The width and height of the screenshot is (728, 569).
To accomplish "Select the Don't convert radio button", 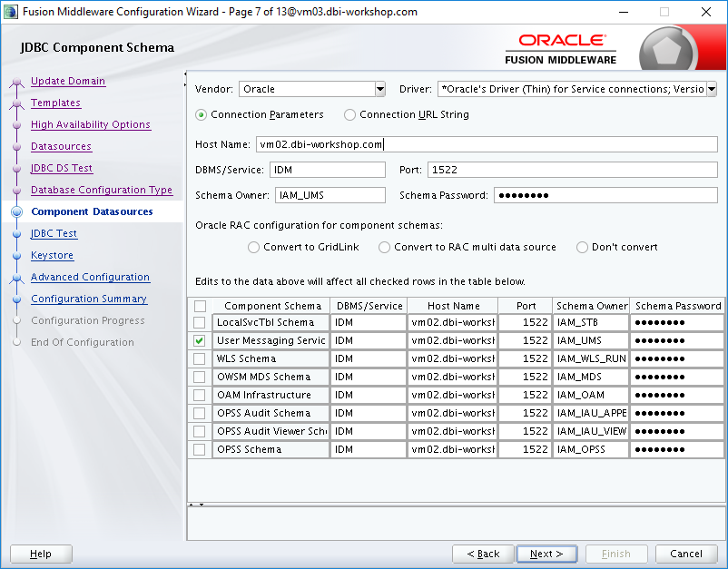I will point(582,248).
